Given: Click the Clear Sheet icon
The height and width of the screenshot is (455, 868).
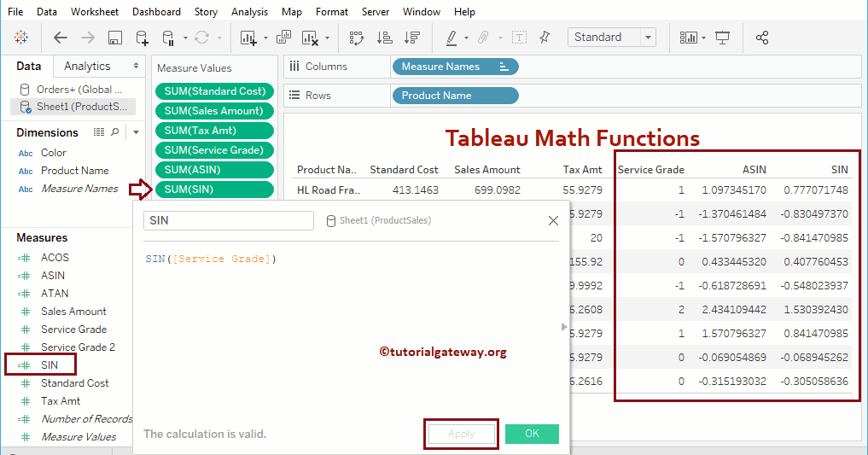Looking at the screenshot, I should point(310,38).
